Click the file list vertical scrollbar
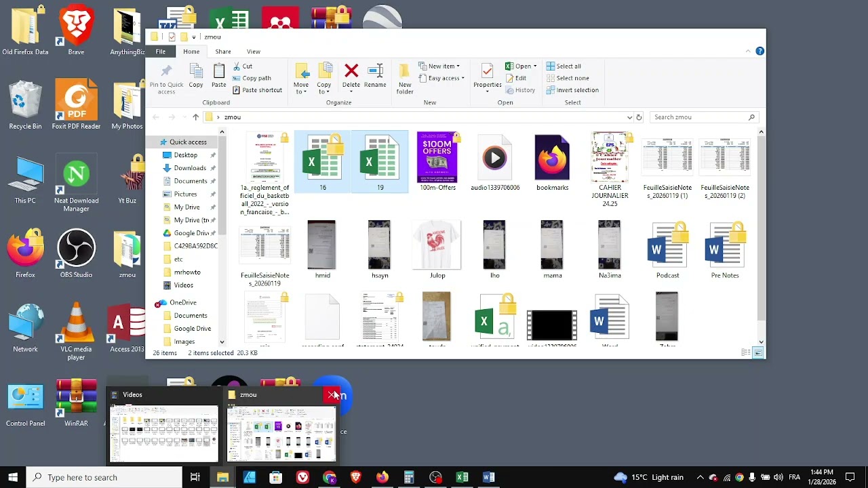 (762, 228)
